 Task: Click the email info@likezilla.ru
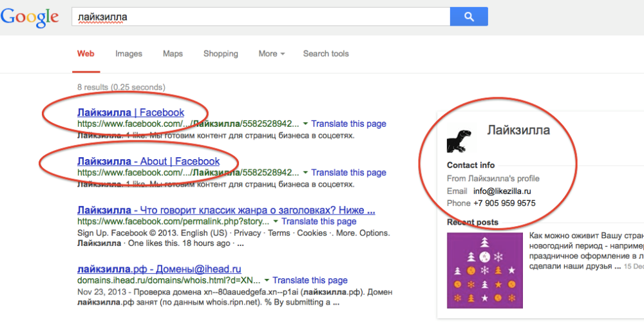pyautogui.click(x=502, y=191)
